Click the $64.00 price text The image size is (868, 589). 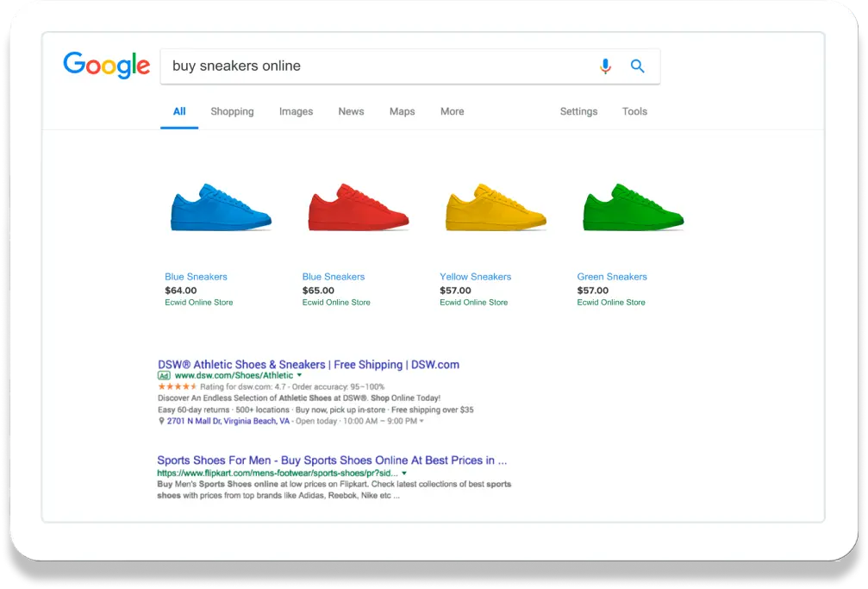pos(180,291)
